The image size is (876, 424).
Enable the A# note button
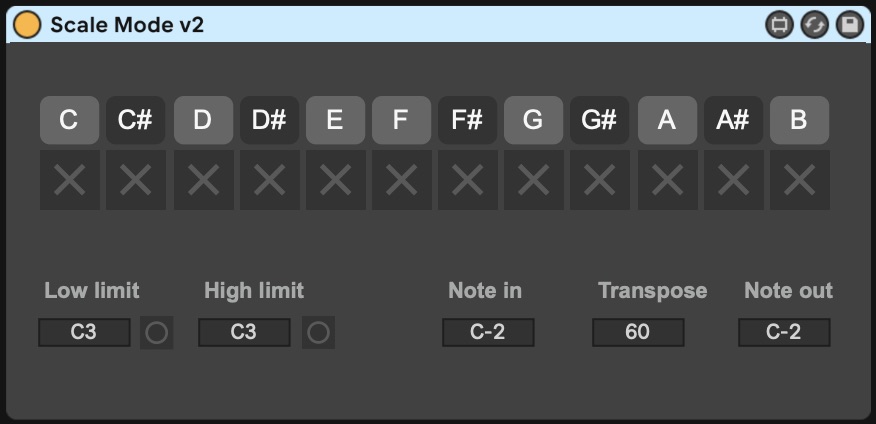(733, 120)
